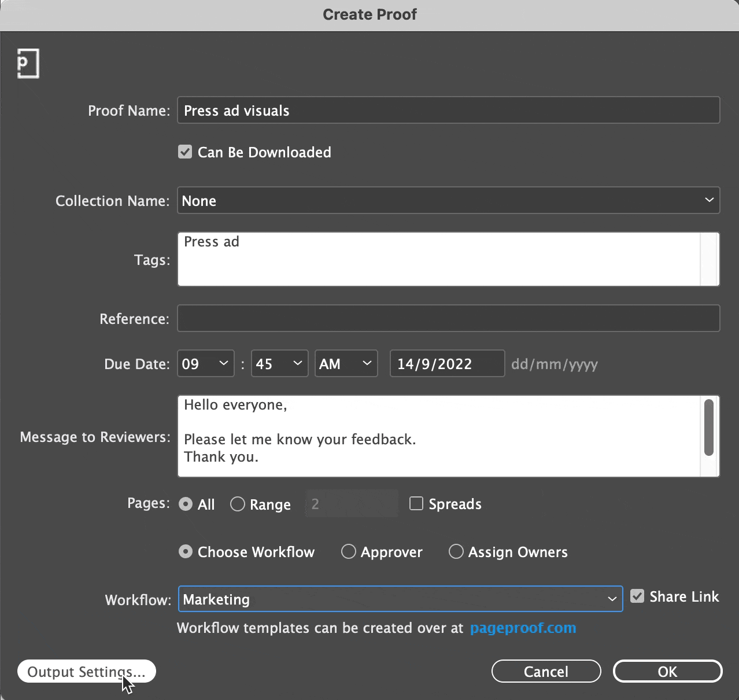Screen dimensions: 739x700
Task: Visit the pageproof.com link
Action: pos(523,628)
